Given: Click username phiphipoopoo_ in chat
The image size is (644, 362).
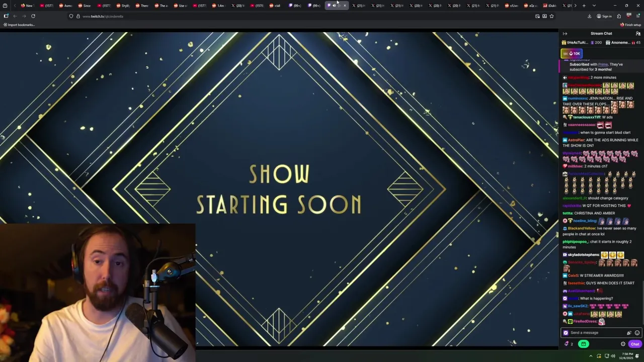Looking at the screenshot, I should click(x=575, y=242).
